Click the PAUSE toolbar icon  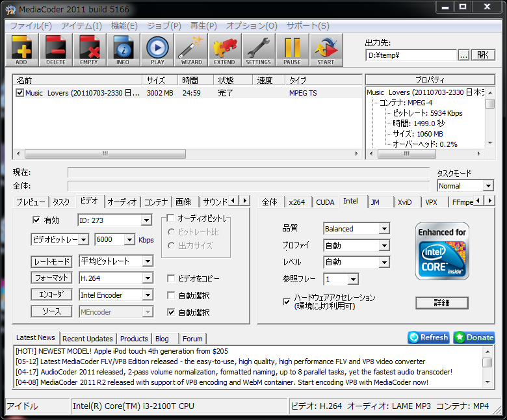292,50
